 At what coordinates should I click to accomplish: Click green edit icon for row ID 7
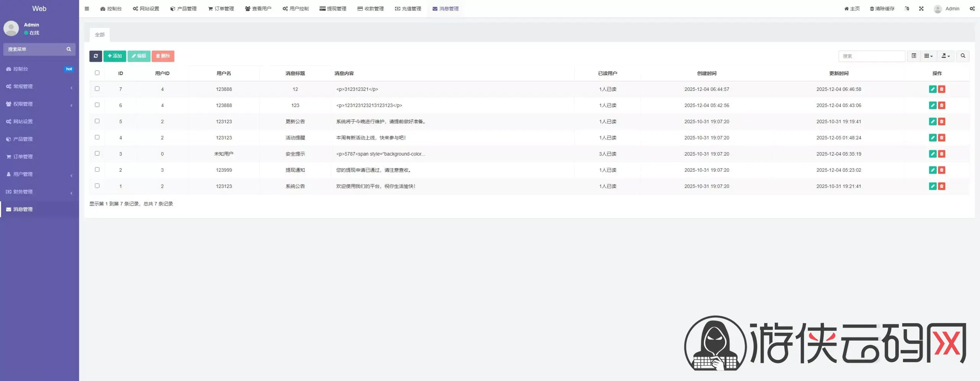coord(933,89)
